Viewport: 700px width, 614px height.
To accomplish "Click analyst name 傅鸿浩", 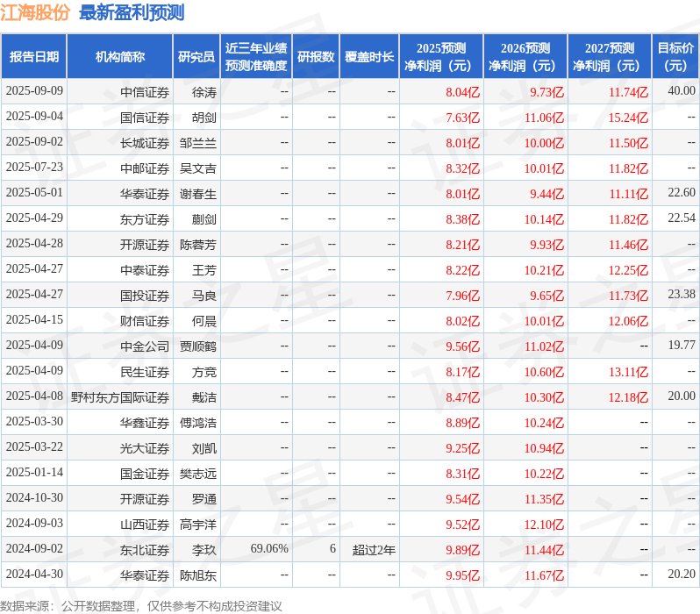I will click(x=197, y=424).
